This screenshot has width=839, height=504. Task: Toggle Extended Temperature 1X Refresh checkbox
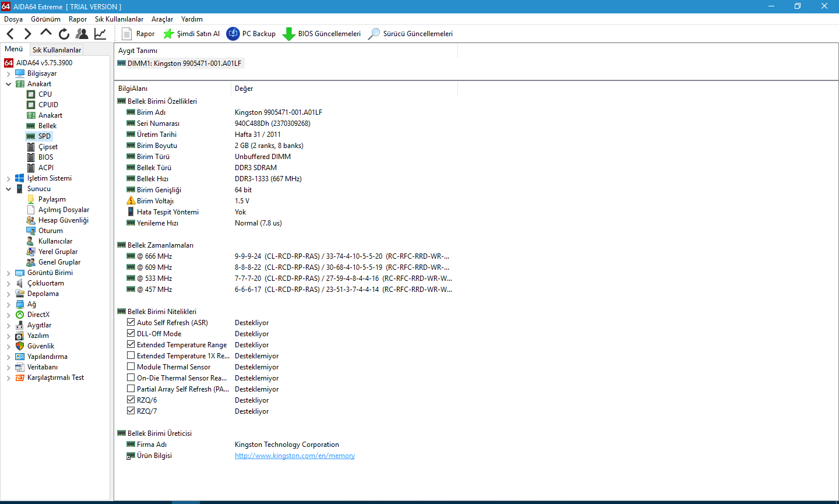(x=131, y=355)
